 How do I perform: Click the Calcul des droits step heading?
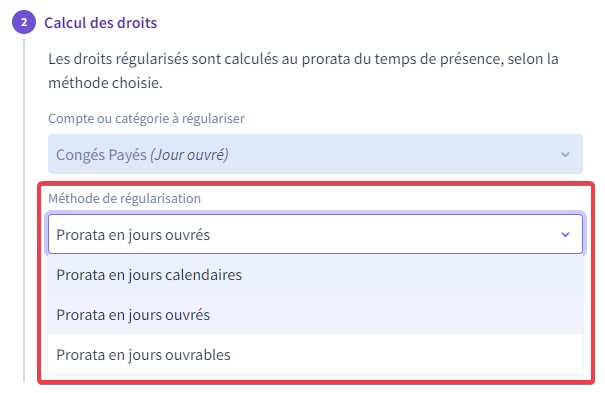click(101, 23)
